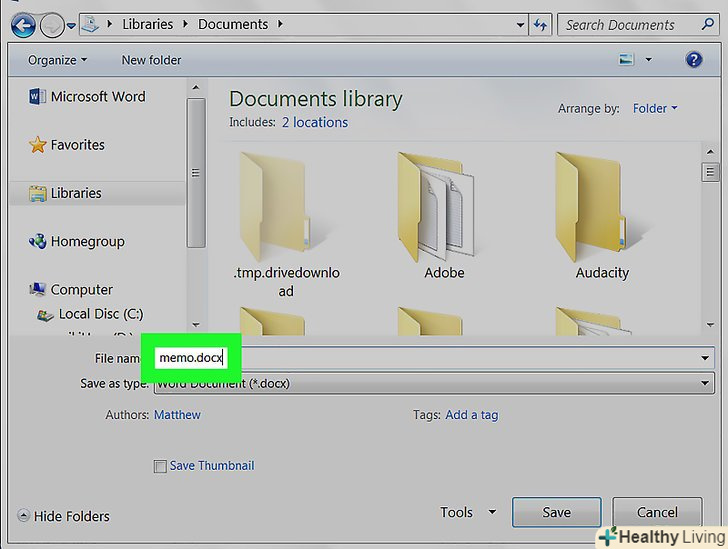Viewport: 728px width, 549px height.
Task: Select Documents in the address breadcrumb
Action: [233, 24]
